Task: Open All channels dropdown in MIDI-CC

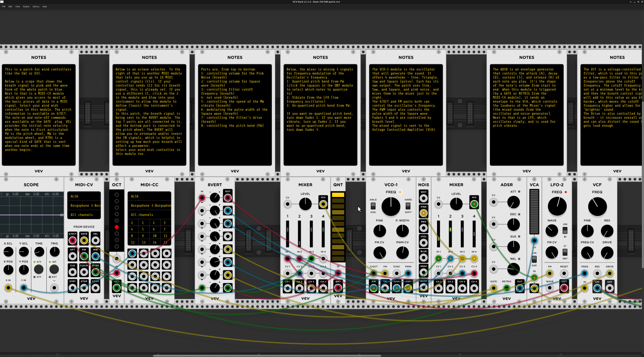Action: click(x=149, y=215)
